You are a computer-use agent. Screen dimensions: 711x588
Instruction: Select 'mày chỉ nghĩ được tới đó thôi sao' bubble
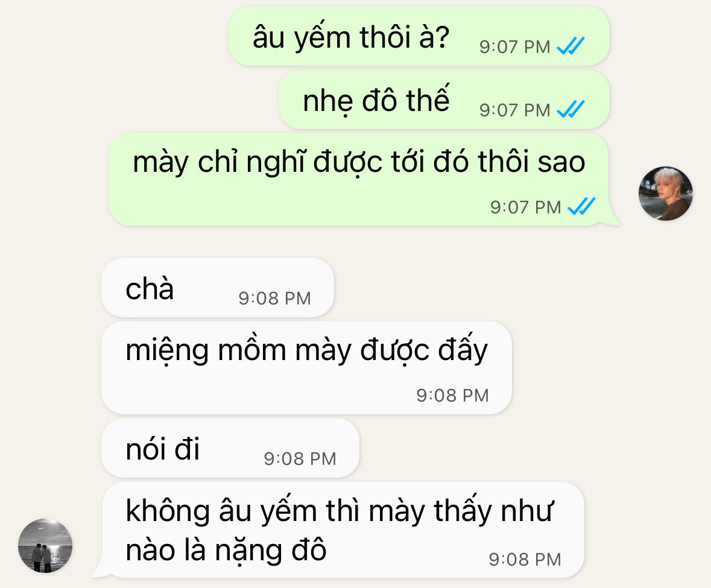[359, 180]
